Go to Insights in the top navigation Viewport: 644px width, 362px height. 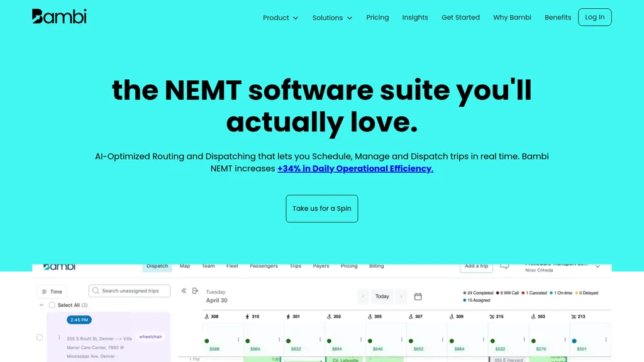point(415,18)
